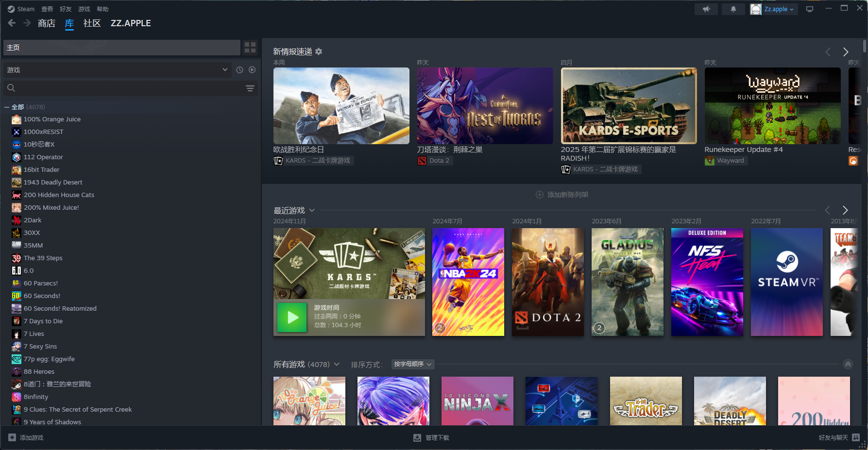
Task: Open announcements megaphone icon
Action: pyautogui.click(x=706, y=9)
